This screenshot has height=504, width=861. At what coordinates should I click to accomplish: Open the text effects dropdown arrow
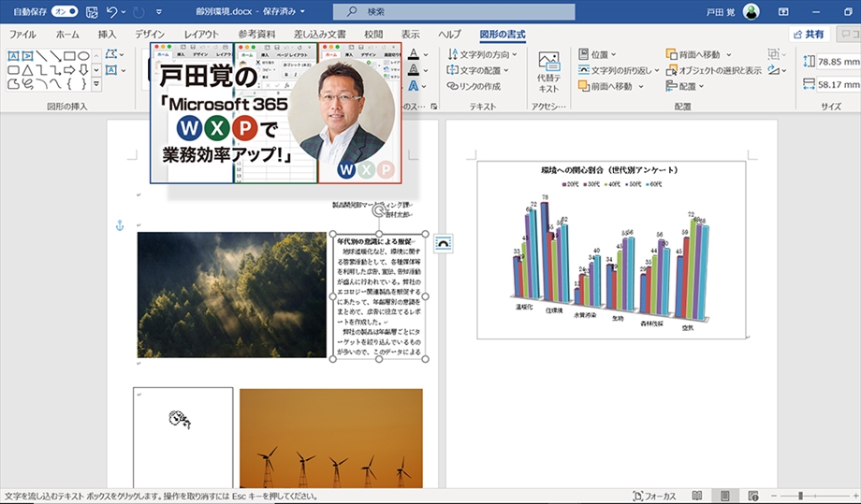pos(426,87)
